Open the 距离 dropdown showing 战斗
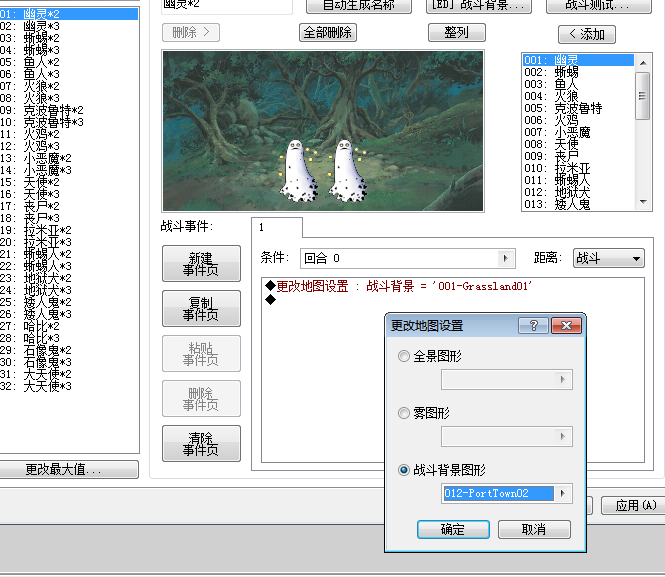This screenshot has width=665, height=577. click(x=609, y=258)
